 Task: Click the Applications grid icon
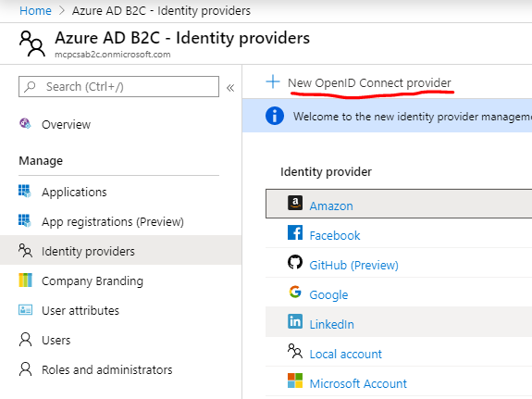(x=25, y=192)
